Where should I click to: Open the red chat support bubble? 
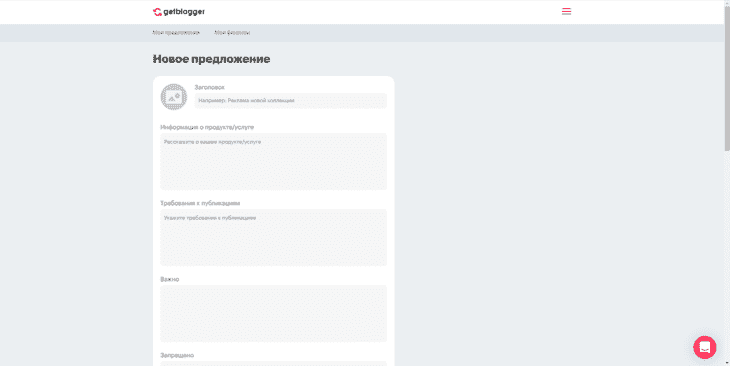pyautogui.click(x=704, y=347)
